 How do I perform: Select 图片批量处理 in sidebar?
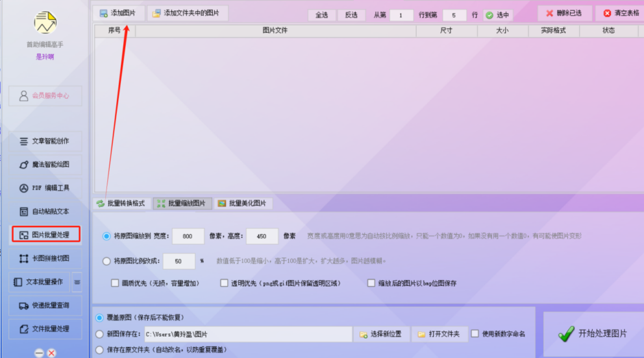click(45, 235)
